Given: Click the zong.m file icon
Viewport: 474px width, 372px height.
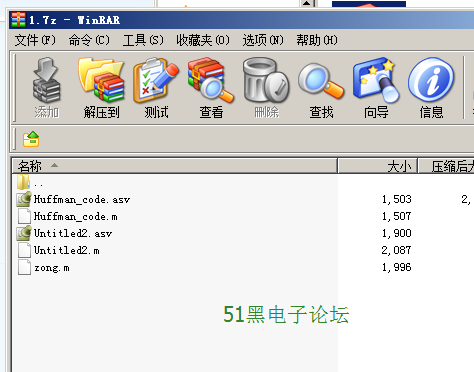Looking at the screenshot, I should pyautogui.click(x=24, y=267).
